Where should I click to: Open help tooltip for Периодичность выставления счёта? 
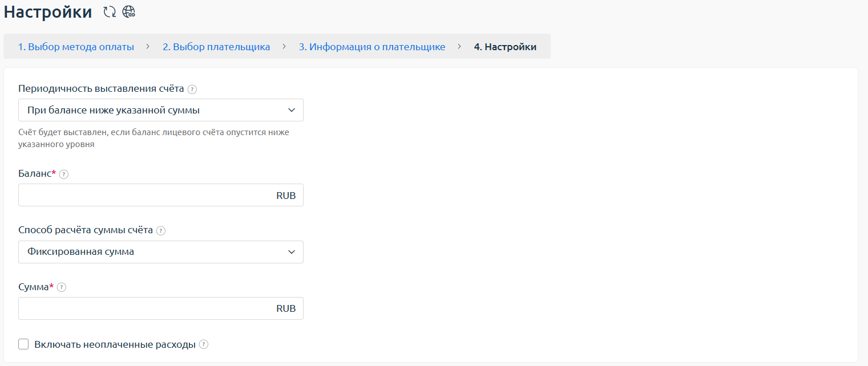point(192,90)
